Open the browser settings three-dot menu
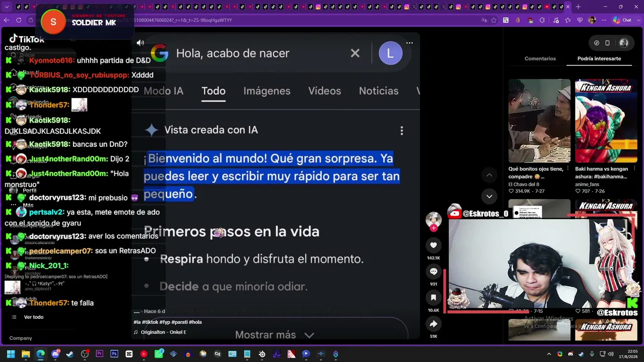Viewport: 644px width, 362px height. point(604,20)
